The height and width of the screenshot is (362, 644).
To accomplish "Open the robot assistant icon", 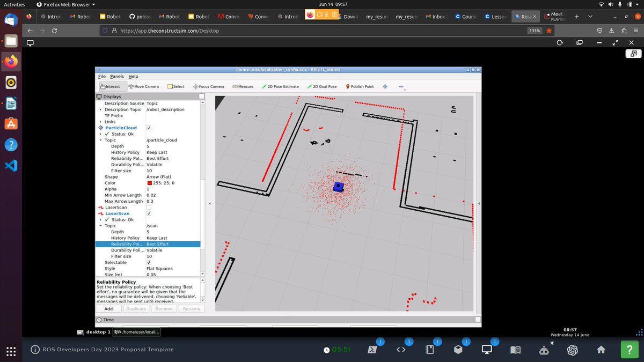I will click(x=544, y=350).
